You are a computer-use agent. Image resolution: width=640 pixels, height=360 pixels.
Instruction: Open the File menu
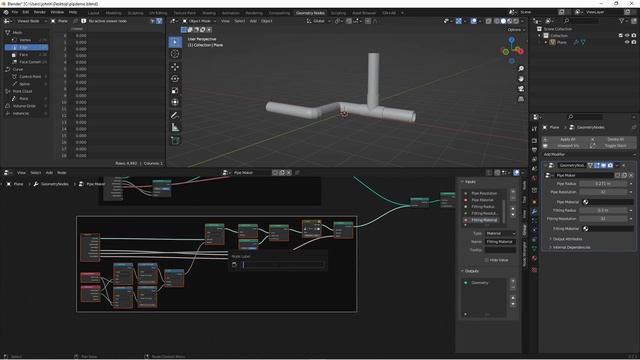tap(15, 12)
